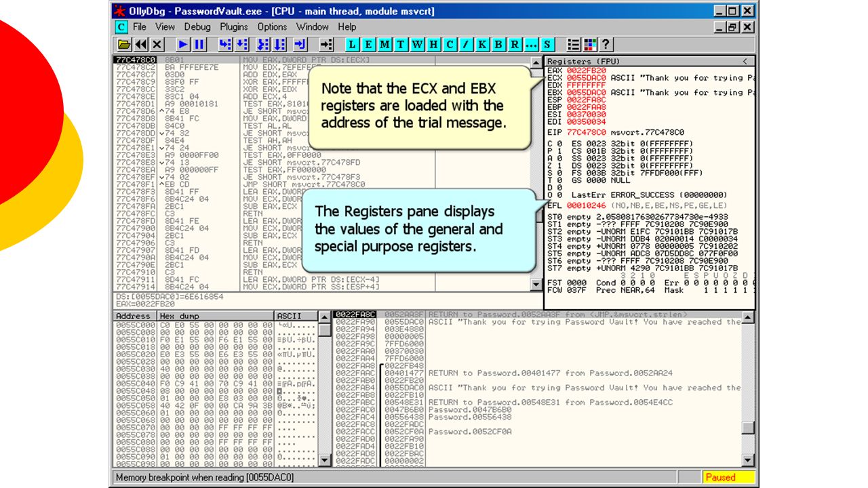Click Execute till return toolbar icon
Screen dimensions: 868x488
point(300,45)
